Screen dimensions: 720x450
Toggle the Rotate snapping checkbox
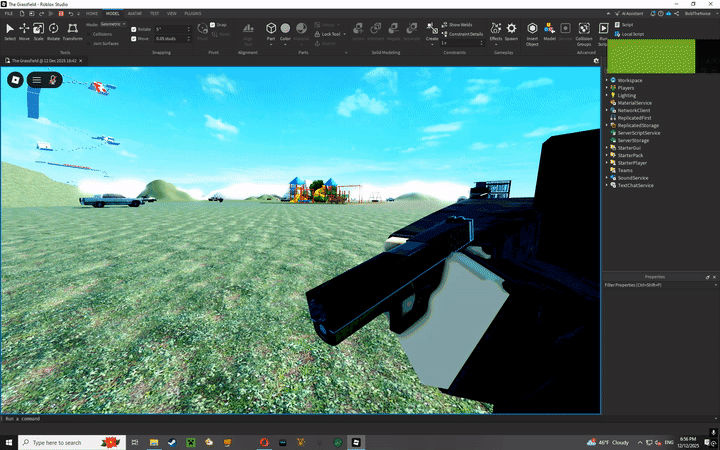coord(134,29)
